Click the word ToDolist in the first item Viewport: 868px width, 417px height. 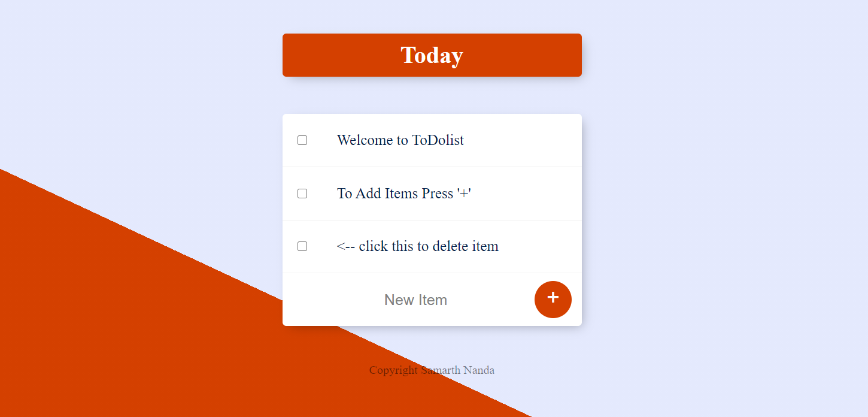438,140
